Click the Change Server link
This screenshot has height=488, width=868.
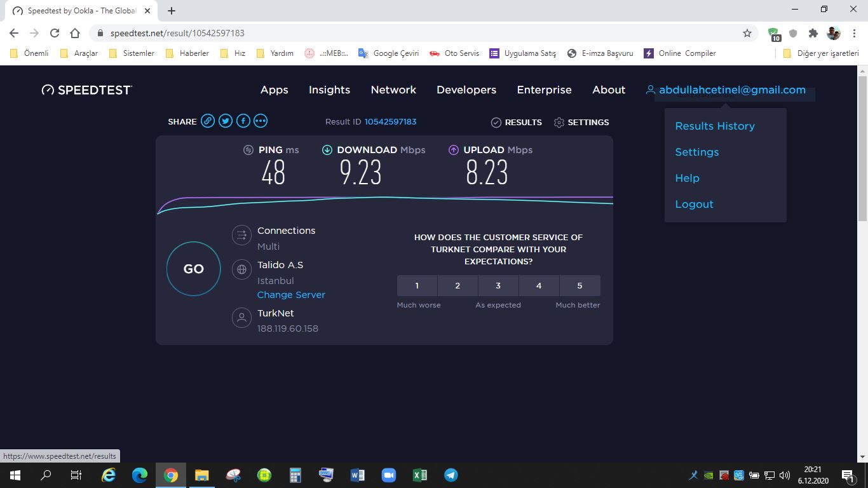click(x=291, y=295)
